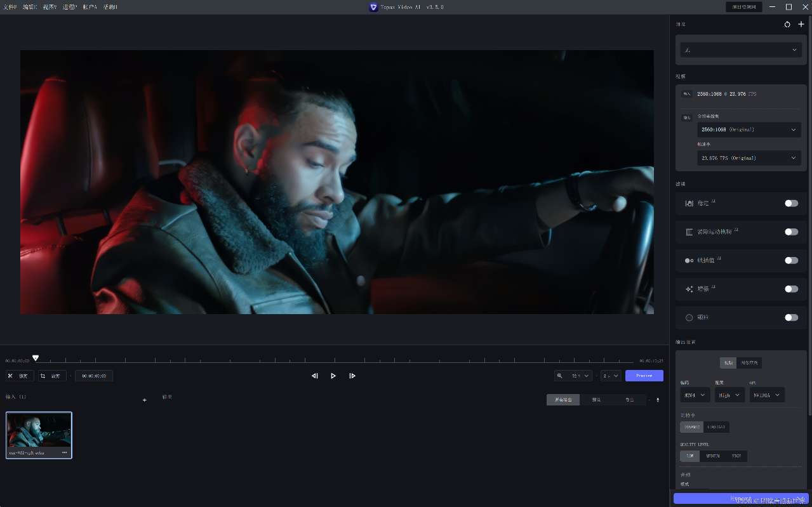Step forward one frame

click(352, 376)
